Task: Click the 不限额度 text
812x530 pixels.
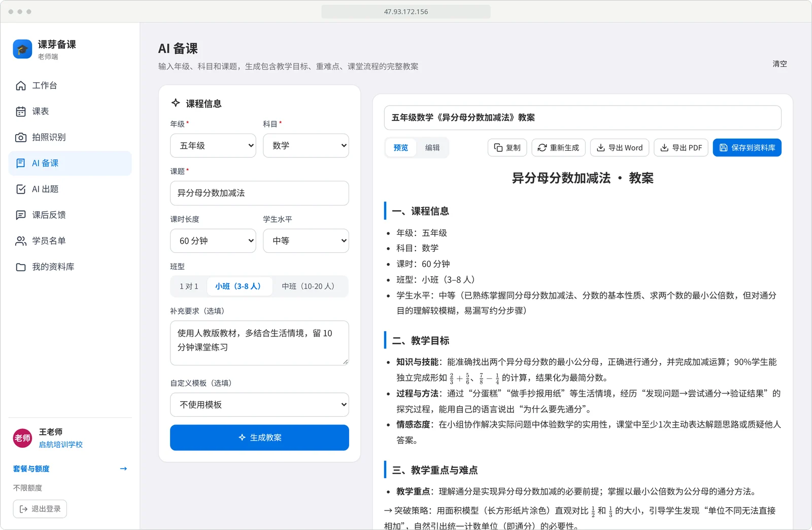Action: (x=28, y=488)
